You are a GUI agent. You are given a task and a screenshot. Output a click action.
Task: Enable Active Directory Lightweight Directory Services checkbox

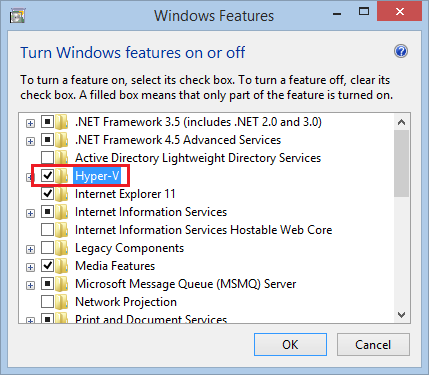pos(47,157)
